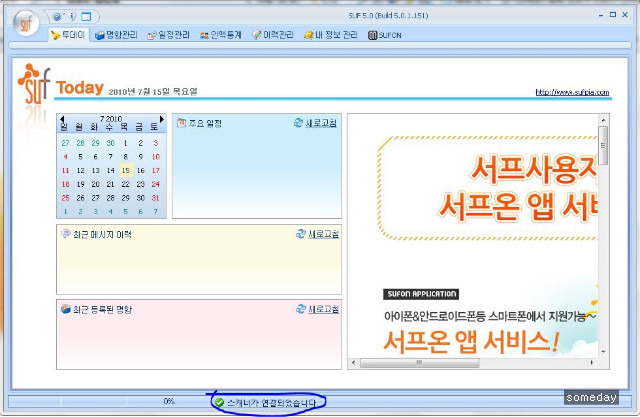The width and height of the screenshot is (640, 417).
Task: Click the 투데이 tab icon
Action: point(55,35)
